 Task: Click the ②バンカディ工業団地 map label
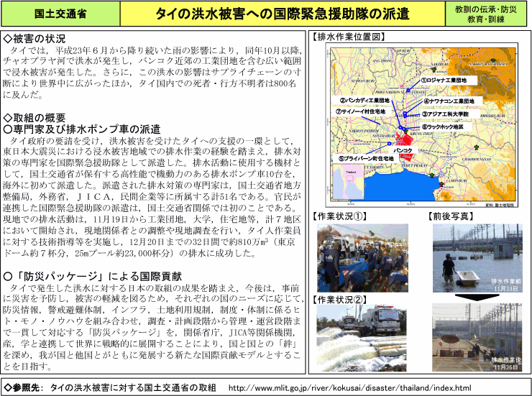[364, 101]
